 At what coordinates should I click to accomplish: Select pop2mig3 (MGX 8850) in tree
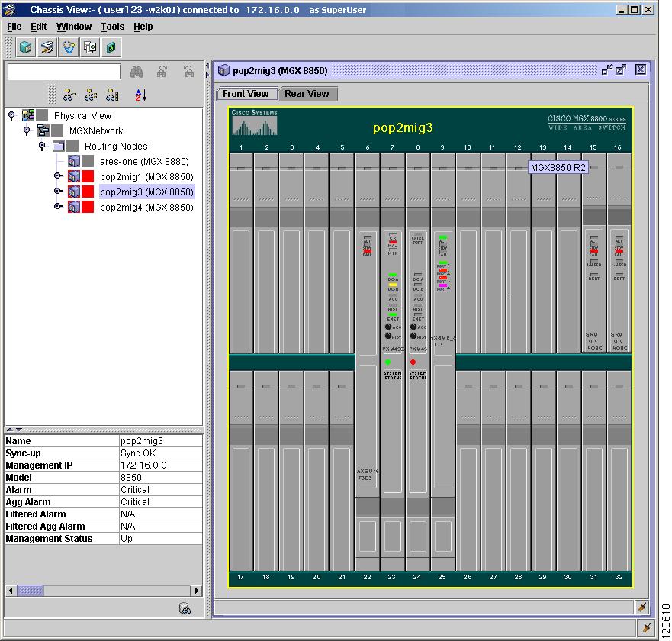tap(146, 192)
